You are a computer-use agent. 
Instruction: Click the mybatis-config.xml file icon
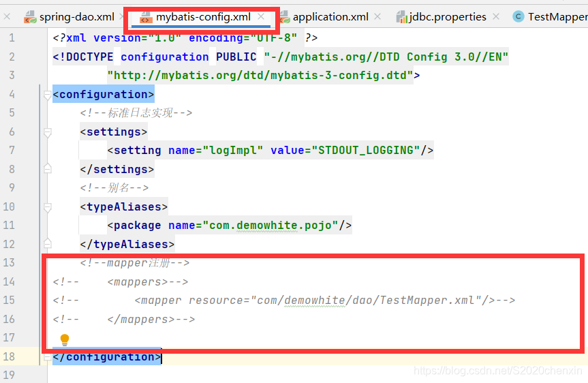(146, 17)
